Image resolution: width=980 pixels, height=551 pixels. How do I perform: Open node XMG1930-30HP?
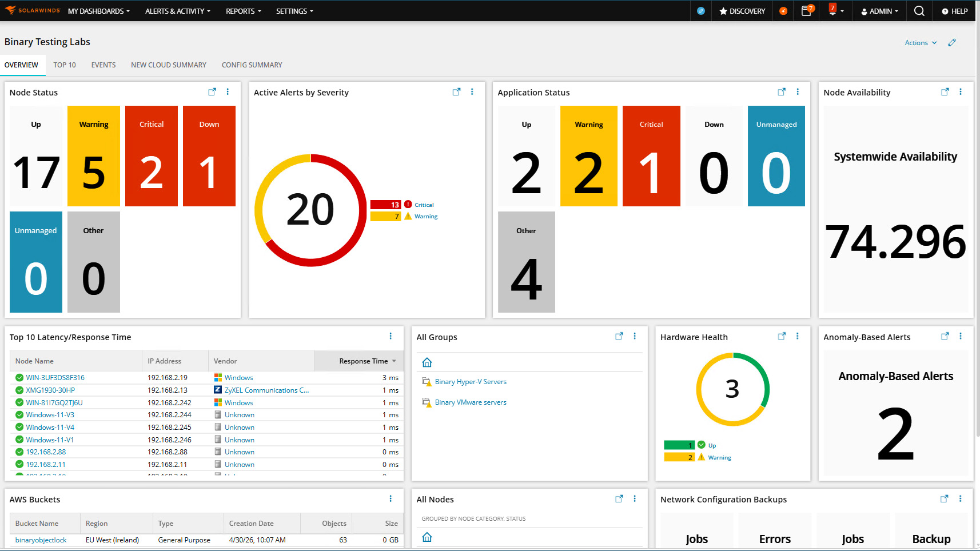click(50, 390)
